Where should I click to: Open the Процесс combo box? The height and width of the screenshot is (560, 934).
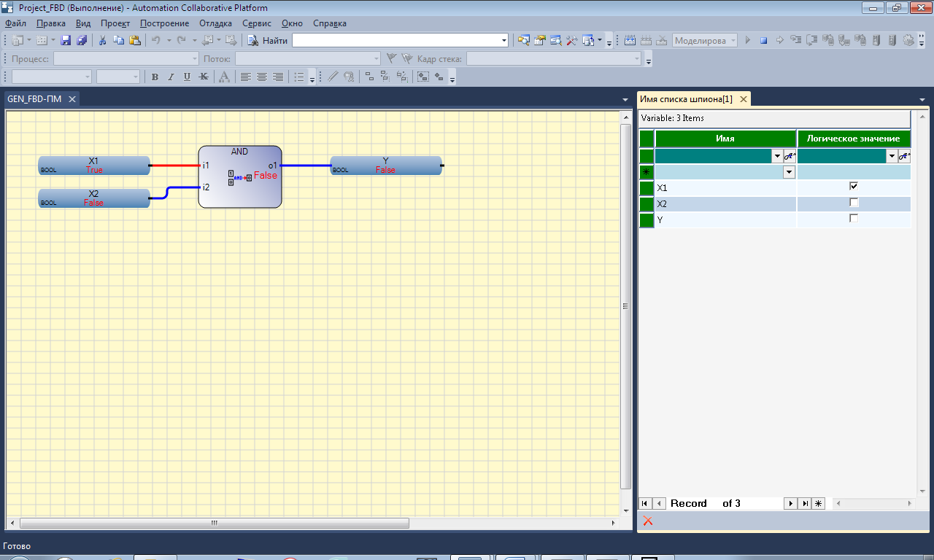tap(126, 58)
